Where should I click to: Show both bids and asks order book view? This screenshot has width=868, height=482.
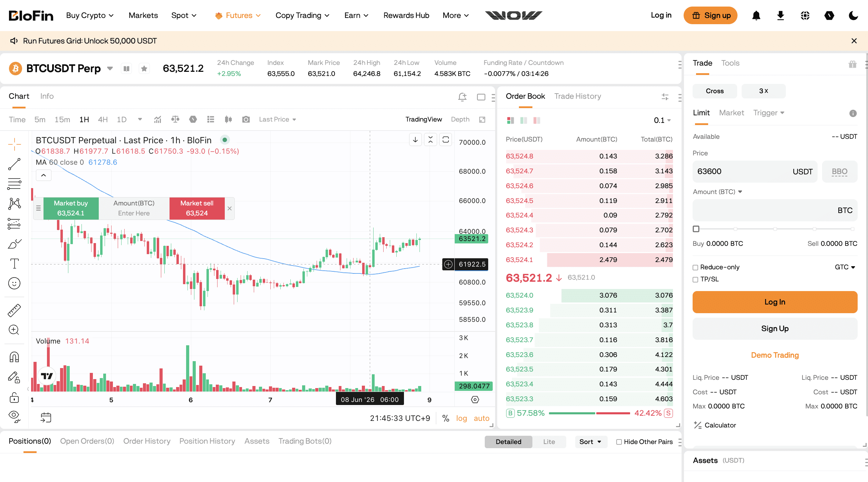pyautogui.click(x=510, y=120)
